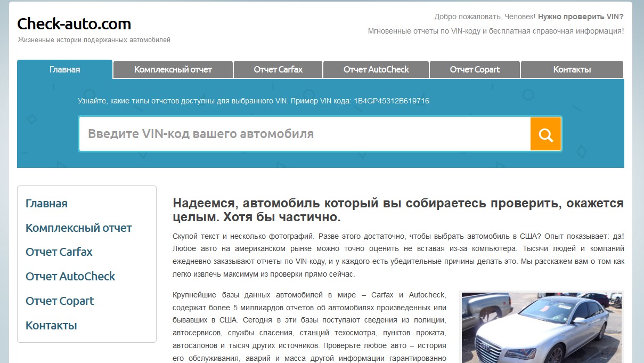Screen dimensions: 644x363
Task: Select Отчет AutoCheck in the sidebar
Action: coord(70,277)
